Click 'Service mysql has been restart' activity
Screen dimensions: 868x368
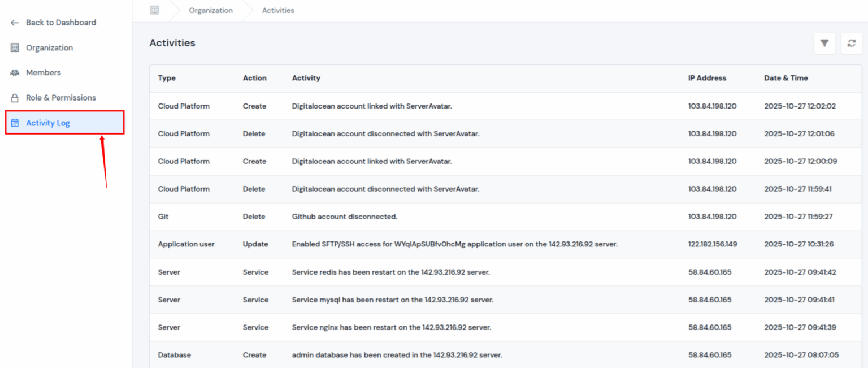[393, 300]
